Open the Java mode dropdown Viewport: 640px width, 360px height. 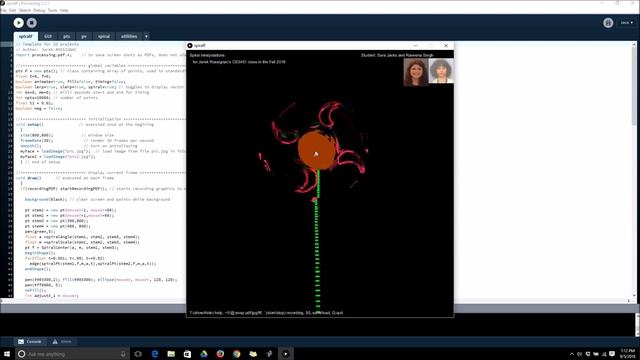627,23
